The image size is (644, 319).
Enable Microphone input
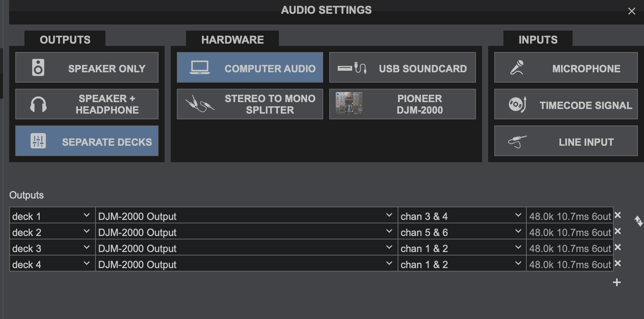tap(566, 68)
